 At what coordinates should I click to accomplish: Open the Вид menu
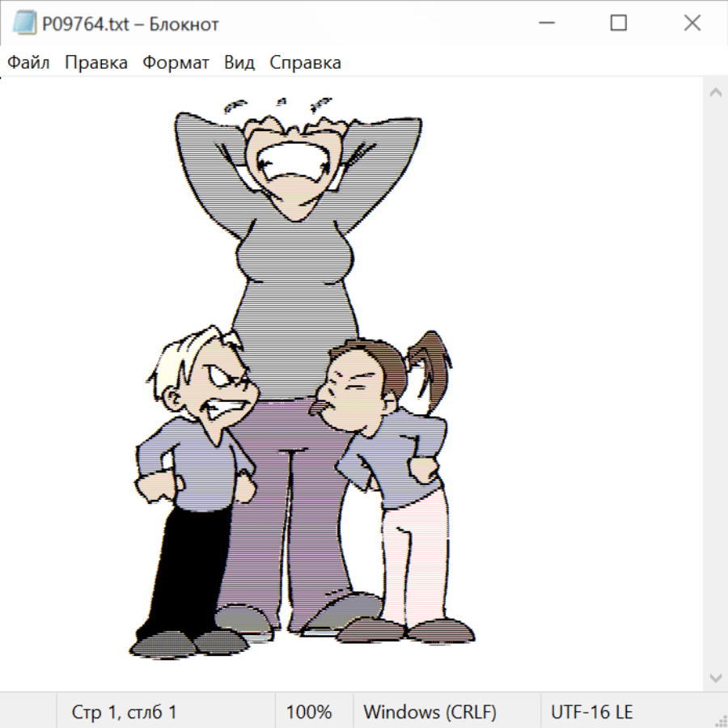239,62
